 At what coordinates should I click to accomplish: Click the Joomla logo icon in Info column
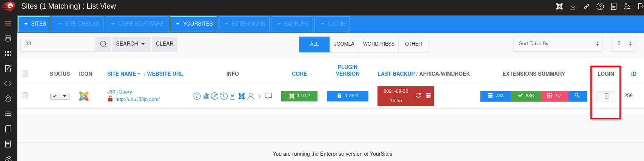click(x=242, y=96)
